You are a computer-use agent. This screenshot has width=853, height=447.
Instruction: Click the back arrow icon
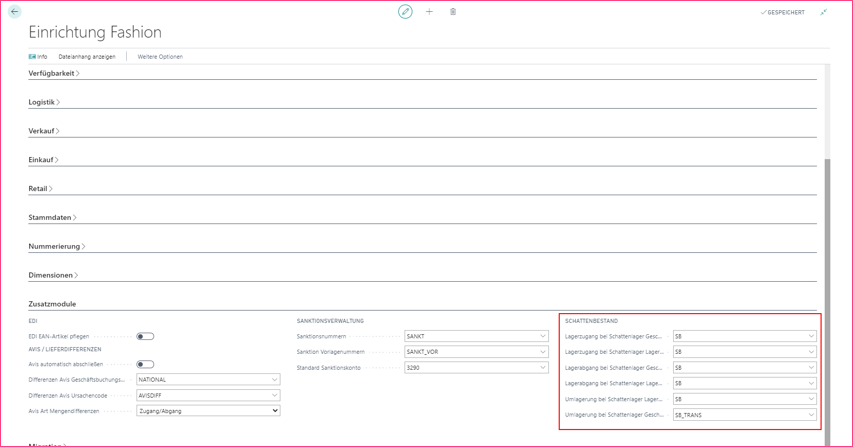15,12
